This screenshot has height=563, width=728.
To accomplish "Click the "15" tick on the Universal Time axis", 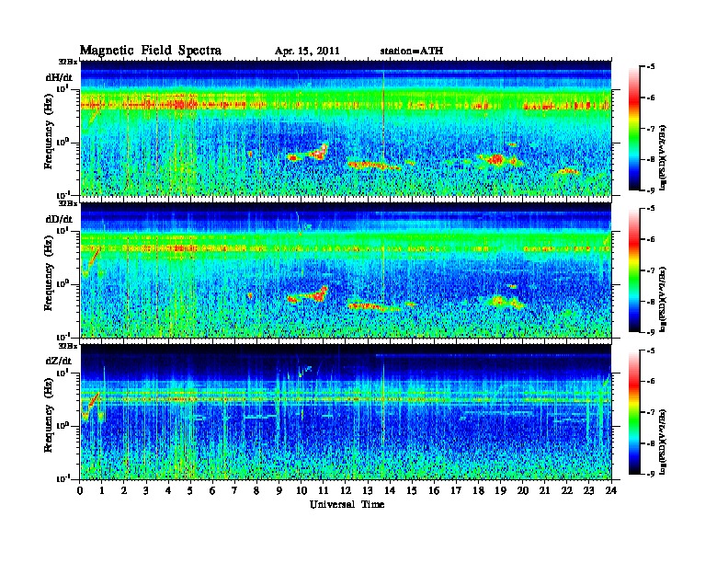I will [412, 491].
